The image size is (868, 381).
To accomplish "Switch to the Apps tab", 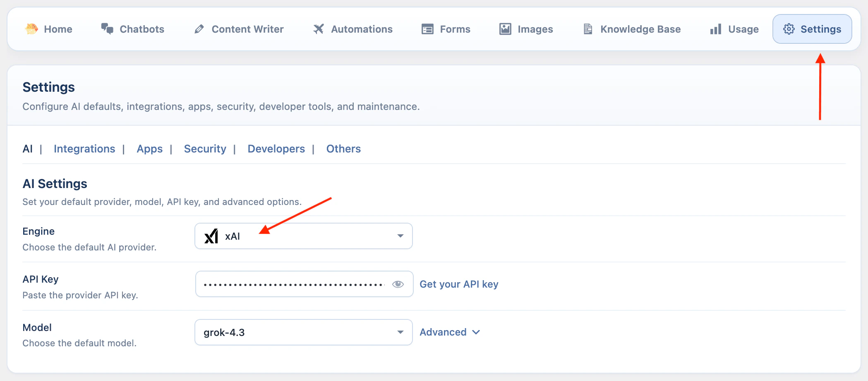I will pyautogui.click(x=150, y=149).
